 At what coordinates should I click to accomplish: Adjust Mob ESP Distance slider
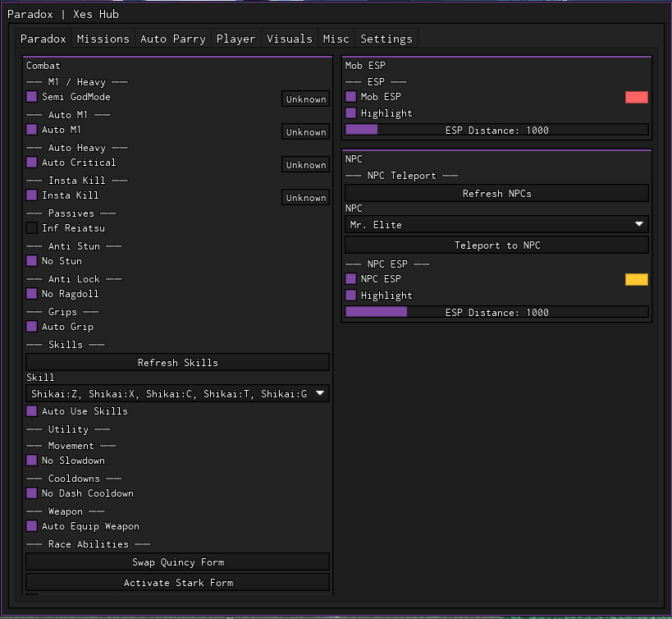click(x=496, y=130)
